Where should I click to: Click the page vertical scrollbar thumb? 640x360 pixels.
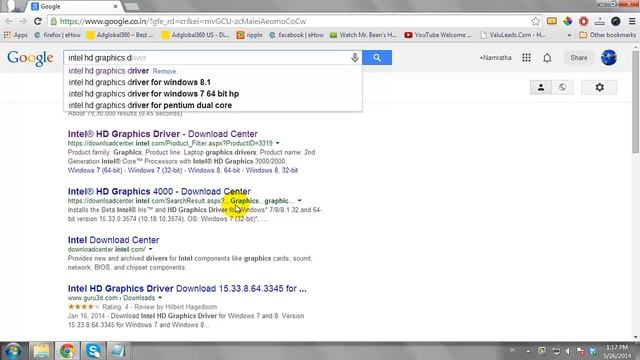pyautogui.click(x=636, y=102)
